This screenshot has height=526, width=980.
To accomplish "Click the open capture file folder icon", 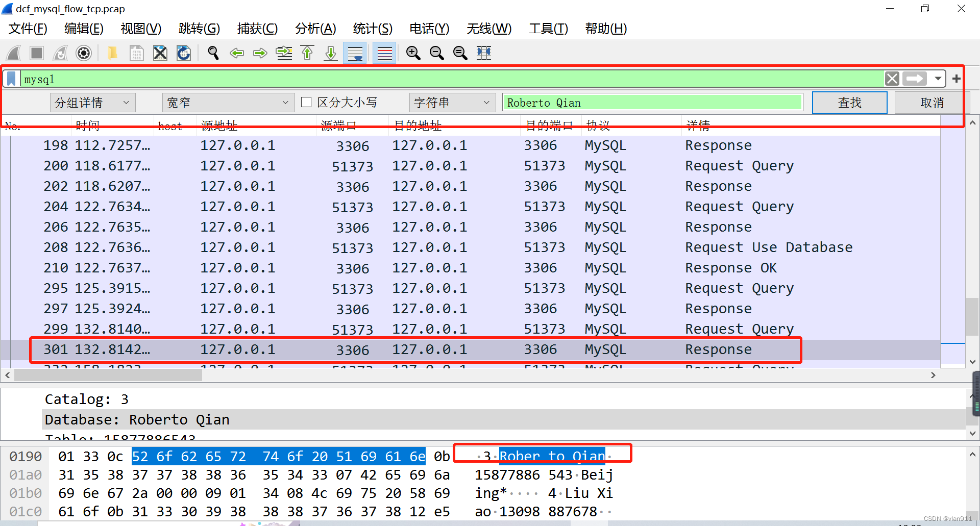I will [x=112, y=53].
